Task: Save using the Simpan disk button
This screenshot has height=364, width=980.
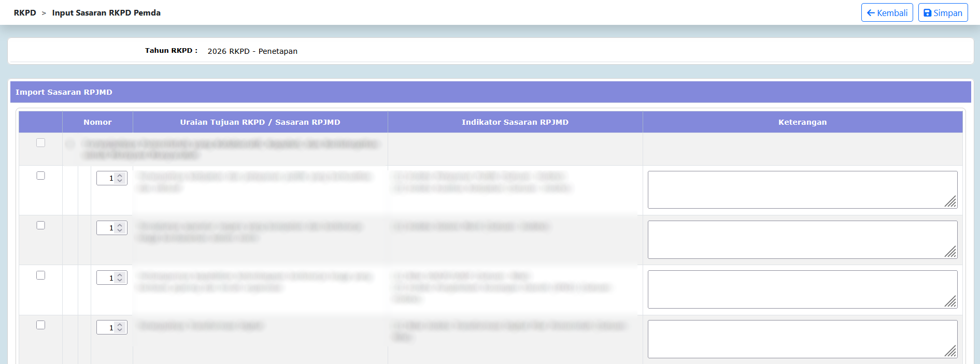Action: [x=943, y=13]
